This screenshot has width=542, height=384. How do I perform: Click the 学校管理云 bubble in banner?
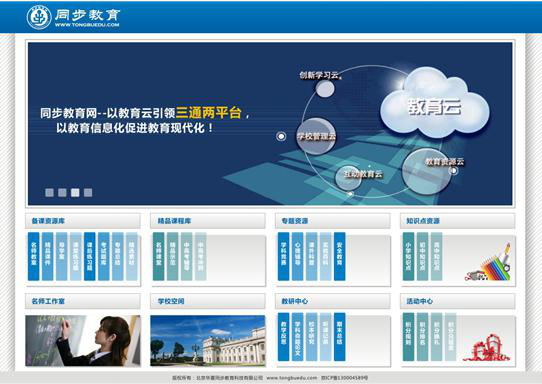point(316,136)
